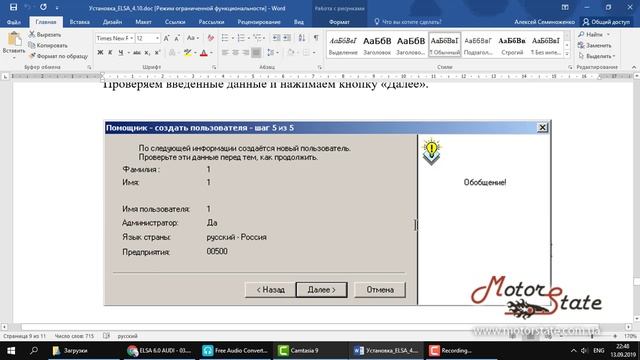Open the highlight color dropdown arrow
640x360 pixels.
pyautogui.click(x=195, y=53)
